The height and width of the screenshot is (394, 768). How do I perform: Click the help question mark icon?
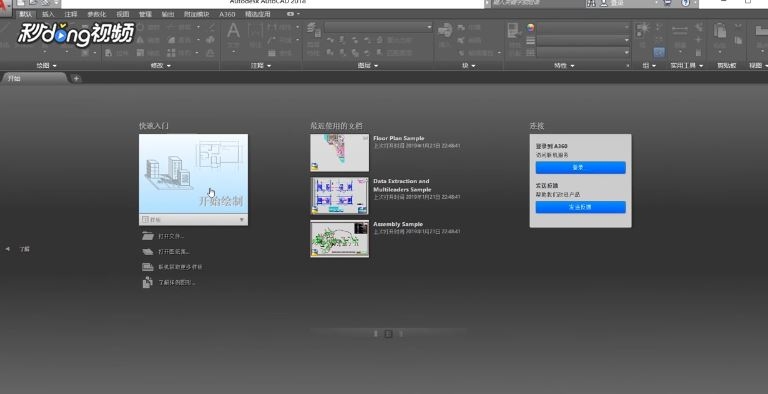685,3
